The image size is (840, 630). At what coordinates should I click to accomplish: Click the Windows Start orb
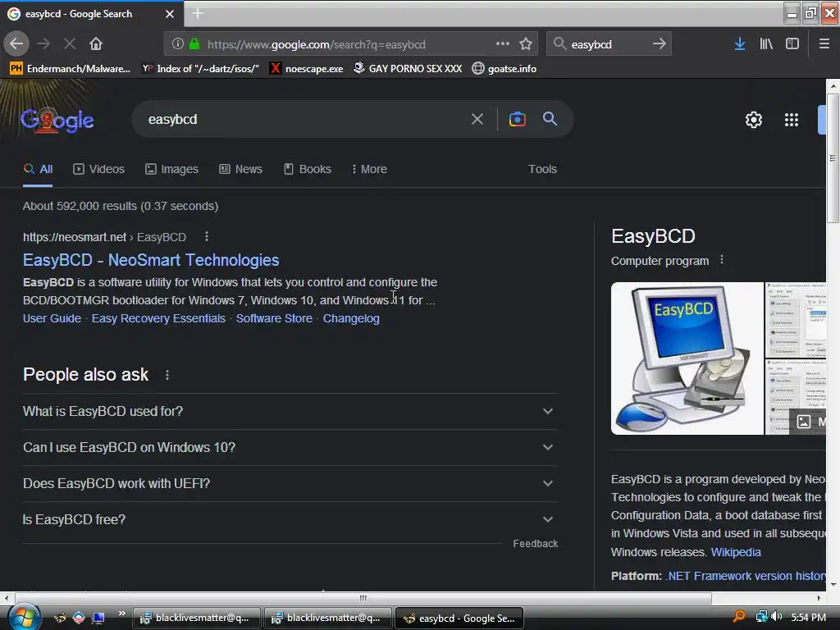tap(24, 617)
